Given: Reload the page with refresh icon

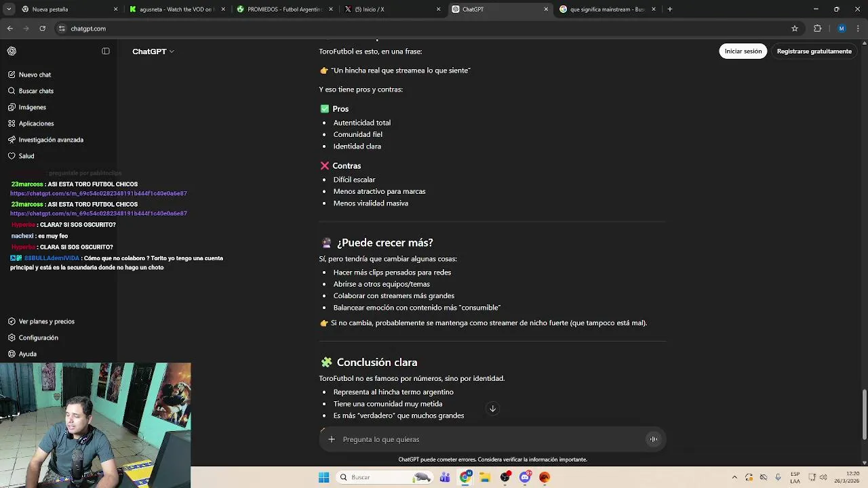Looking at the screenshot, I should tap(42, 28).
